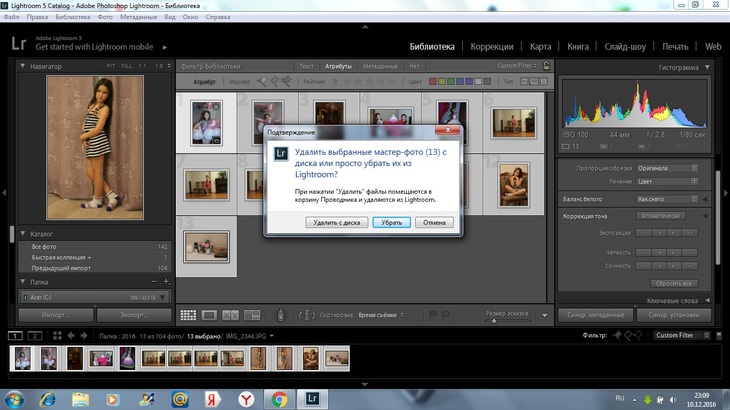Viewport: 730px width, 410px height.
Task: Switch to Коррекции module
Action: pyautogui.click(x=492, y=47)
